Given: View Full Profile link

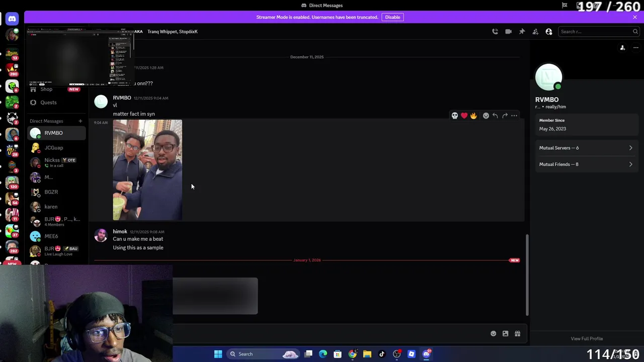Looking at the screenshot, I should click(x=587, y=339).
